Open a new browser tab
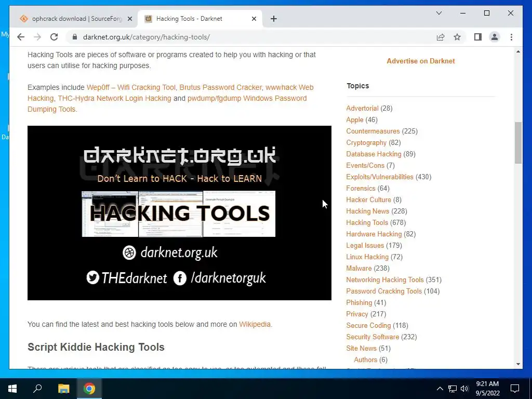Screen dimensions: 532x399 (274, 19)
